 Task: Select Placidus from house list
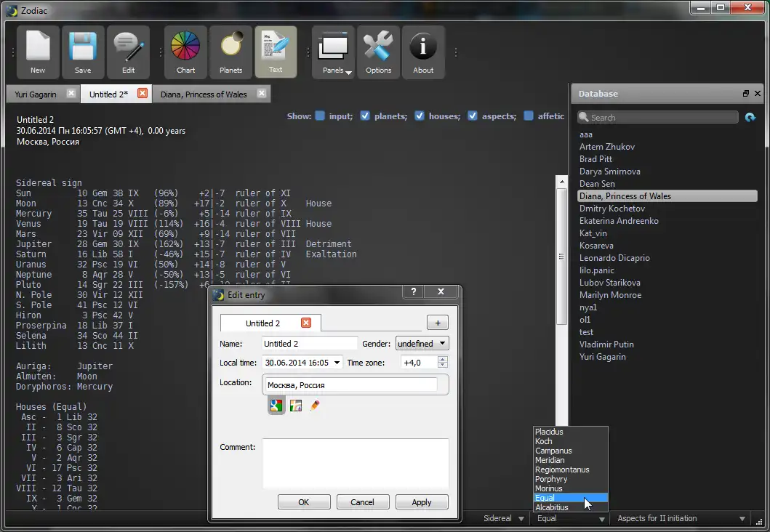(571, 432)
